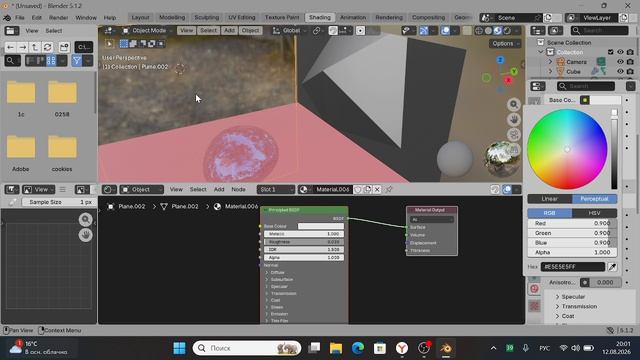Disable Camera render via its camera icon

[630, 62]
